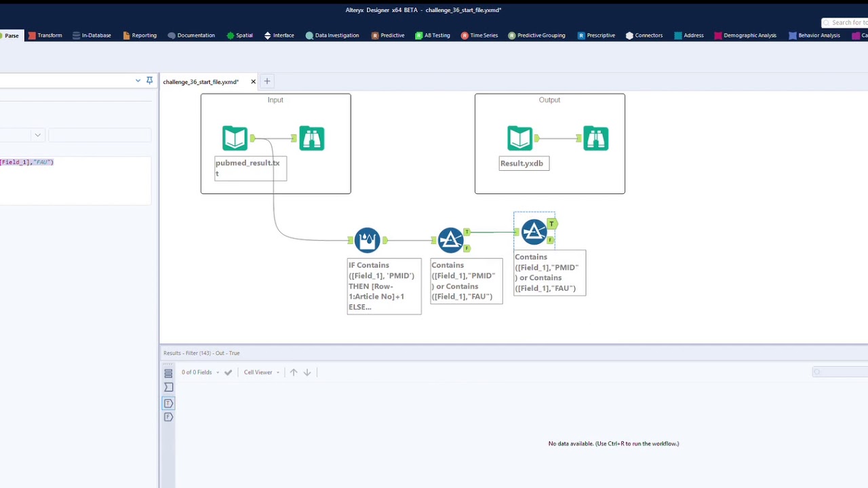The image size is (868, 488).
Task: Expand the configuration panel chevron menu
Action: coord(138,81)
